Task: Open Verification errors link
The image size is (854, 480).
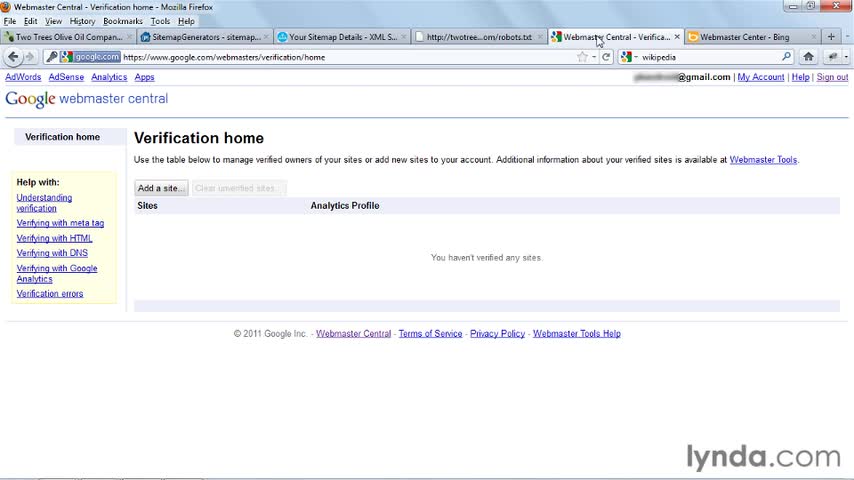Action: (50, 294)
